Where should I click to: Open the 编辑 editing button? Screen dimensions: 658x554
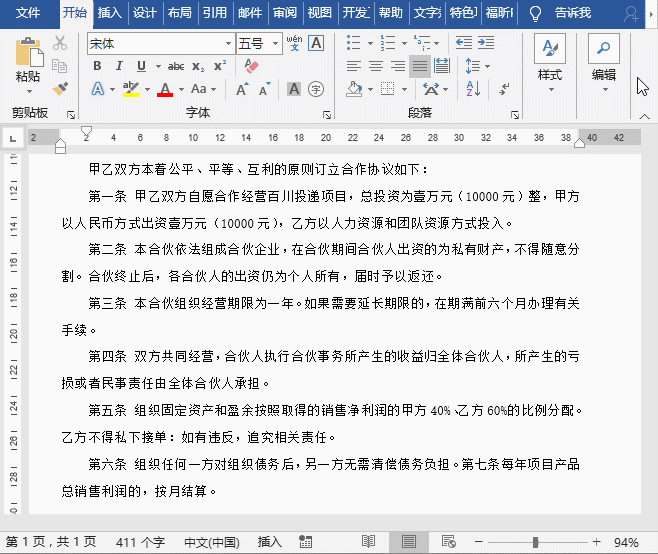pyautogui.click(x=604, y=63)
